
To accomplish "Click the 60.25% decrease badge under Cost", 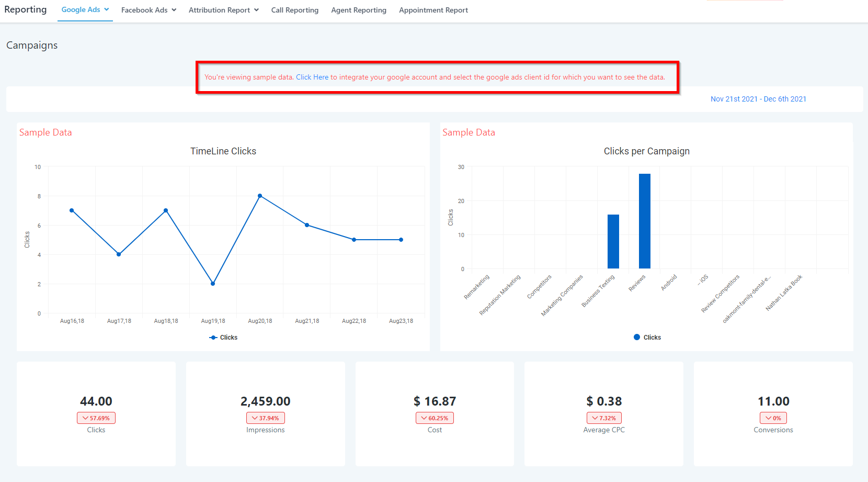I will [x=435, y=418].
